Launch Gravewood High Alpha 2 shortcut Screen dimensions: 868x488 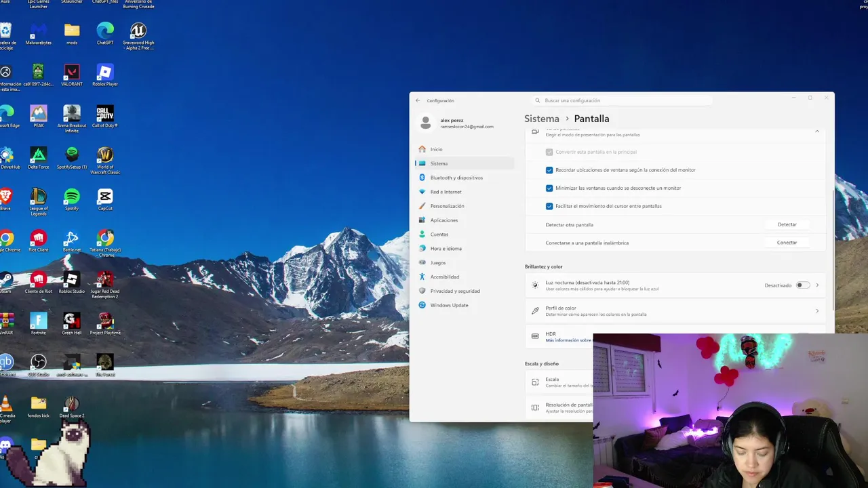point(138,37)
